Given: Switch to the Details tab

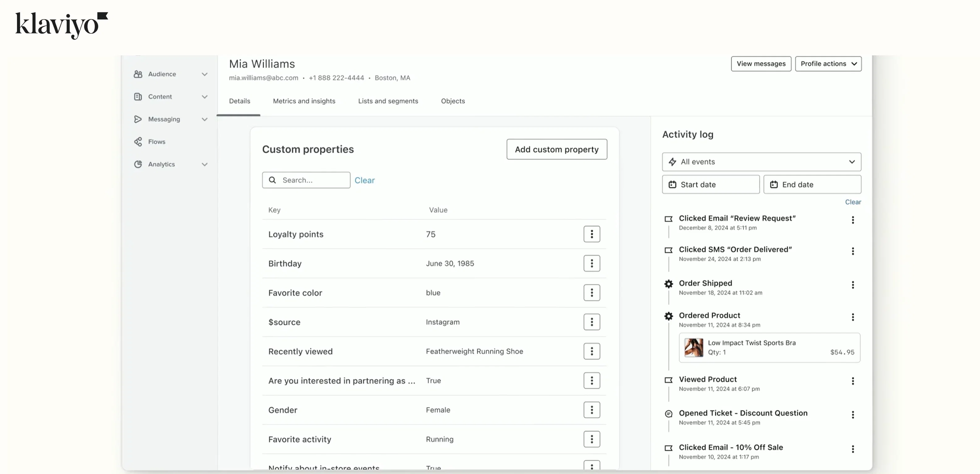Looking at the screenshot, I should [240, 101].
